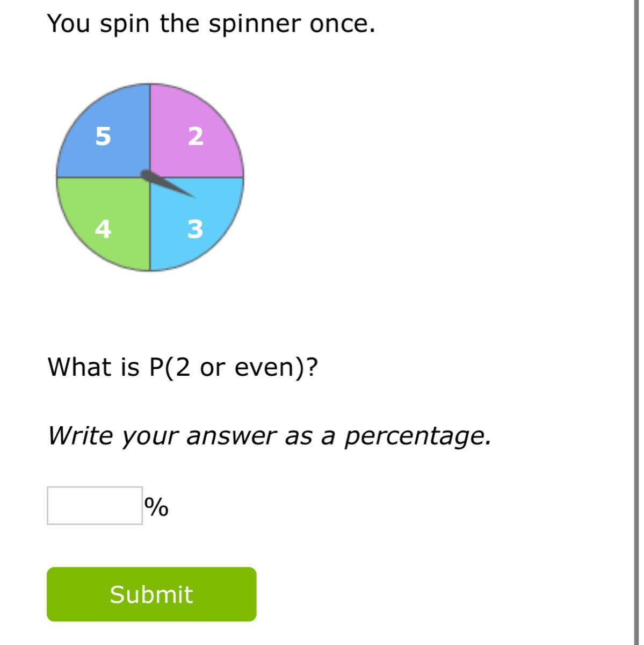The width and height of the screenshot is (644, 645).
Task: Submit the answer with the green button
Action: click(x=151, y=594)
